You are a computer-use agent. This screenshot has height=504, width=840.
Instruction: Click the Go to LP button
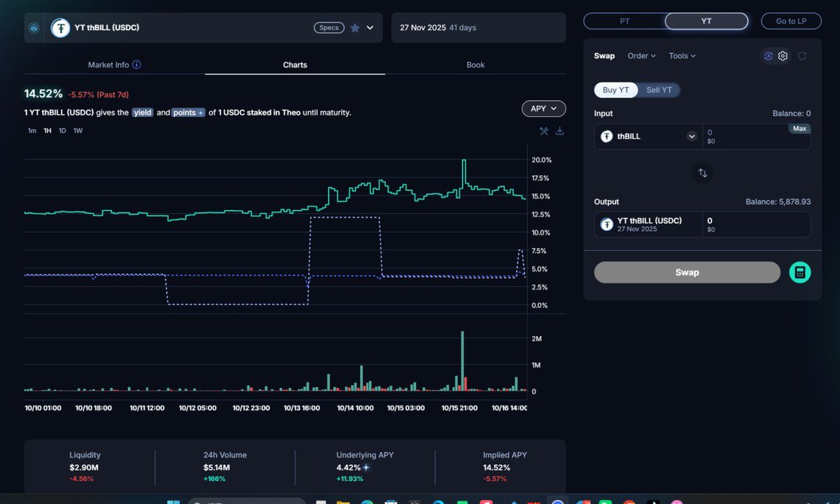[x=791, y=21]
